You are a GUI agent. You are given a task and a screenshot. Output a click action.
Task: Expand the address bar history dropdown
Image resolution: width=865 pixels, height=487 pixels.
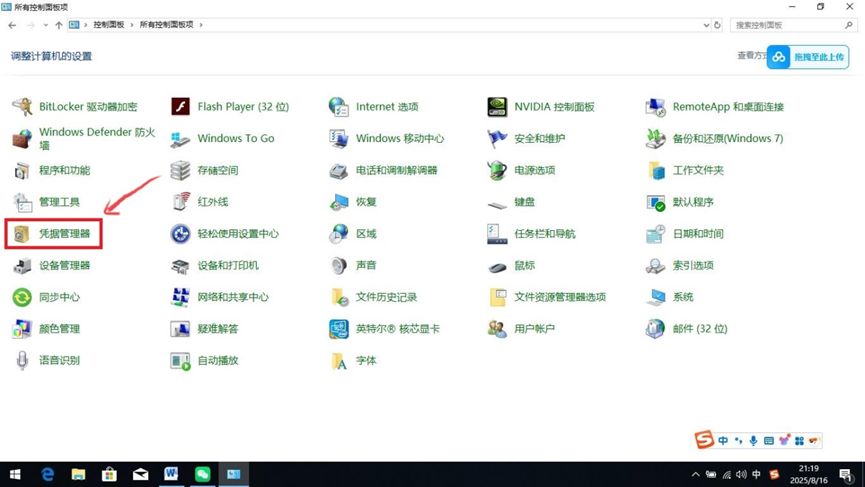click(706, 25)
